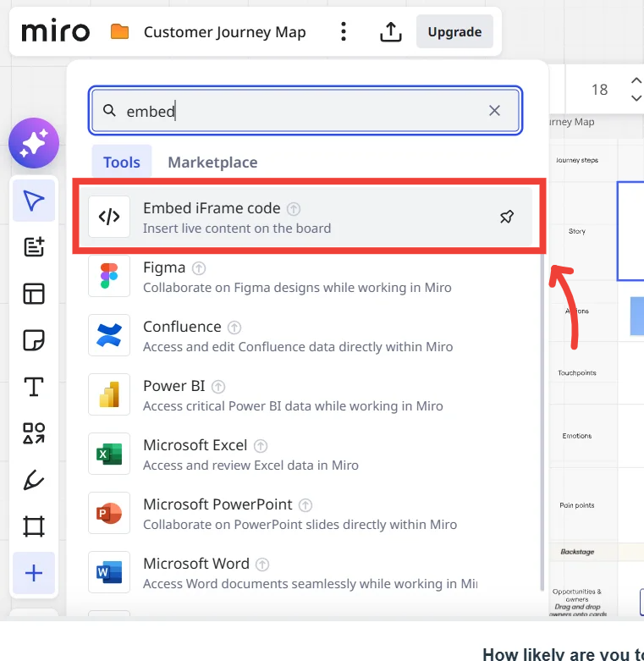Increase font size with up arrow

point(636,80)
